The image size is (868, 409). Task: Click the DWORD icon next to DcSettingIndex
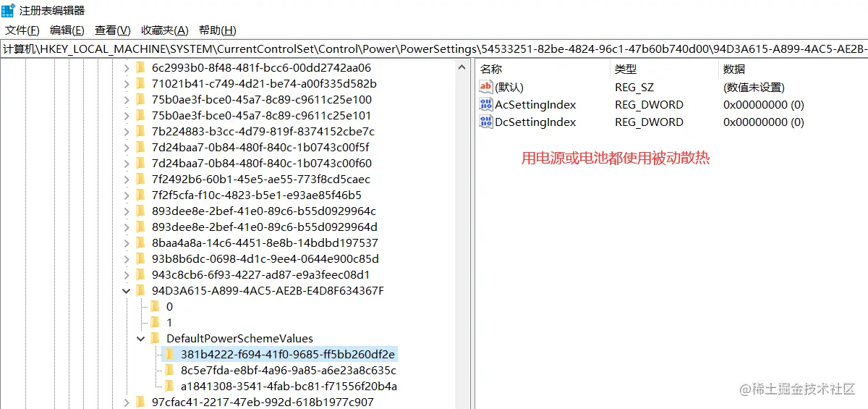tap(485, 122)
